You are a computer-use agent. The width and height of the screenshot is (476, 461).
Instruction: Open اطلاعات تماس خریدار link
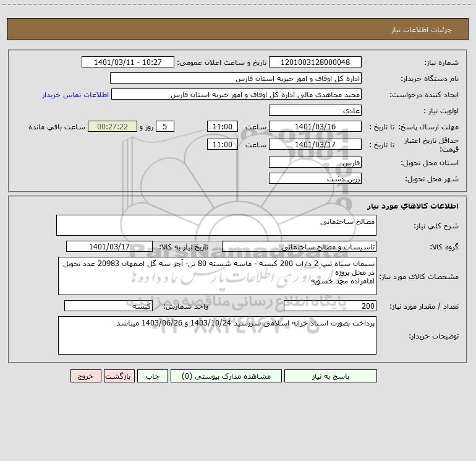click(75, 95)
